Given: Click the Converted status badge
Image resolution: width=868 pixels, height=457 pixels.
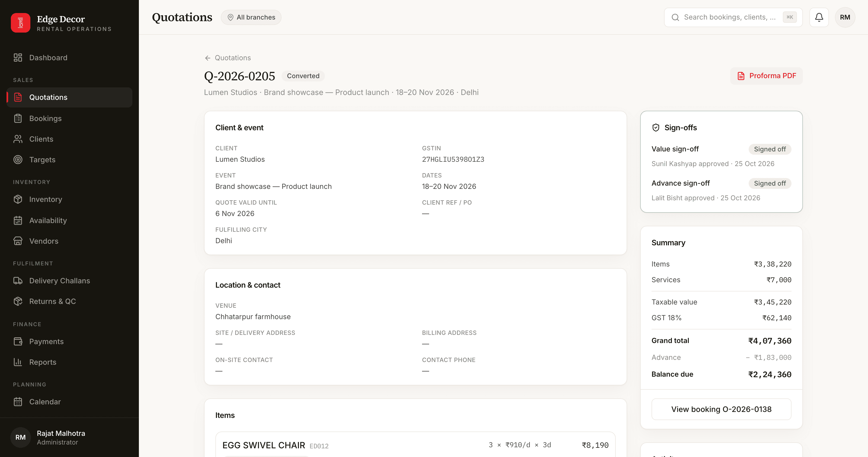Looking at the screenshot, I should [x=303, y=76].
